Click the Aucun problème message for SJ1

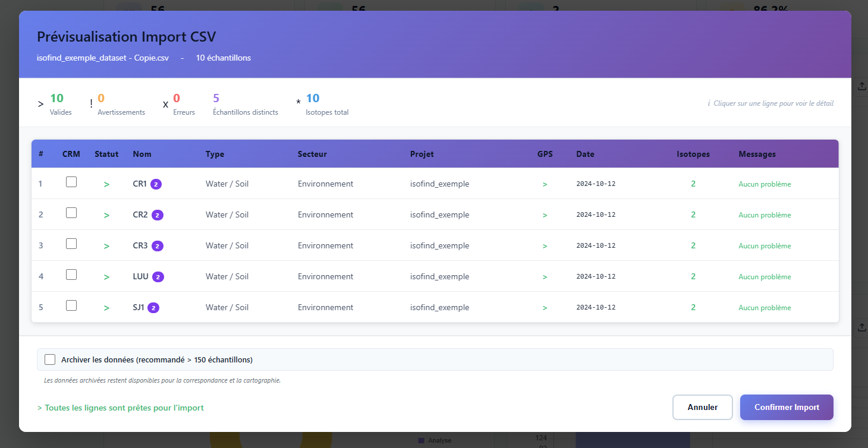click(765, 308)
